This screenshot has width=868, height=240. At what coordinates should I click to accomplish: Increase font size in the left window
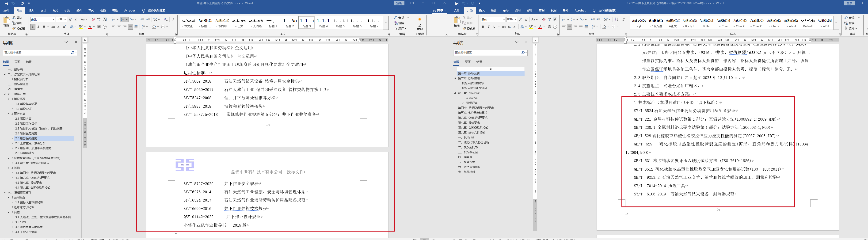click(70, 19)
